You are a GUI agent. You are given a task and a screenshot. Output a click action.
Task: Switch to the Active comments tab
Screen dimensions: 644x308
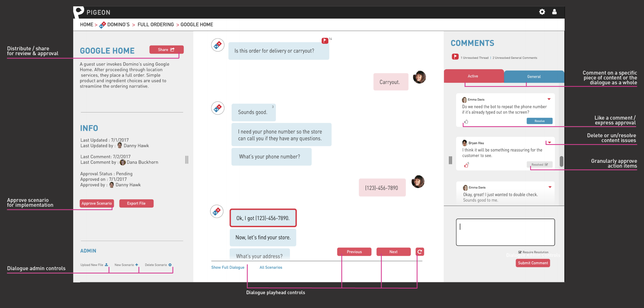coord(474,76)
